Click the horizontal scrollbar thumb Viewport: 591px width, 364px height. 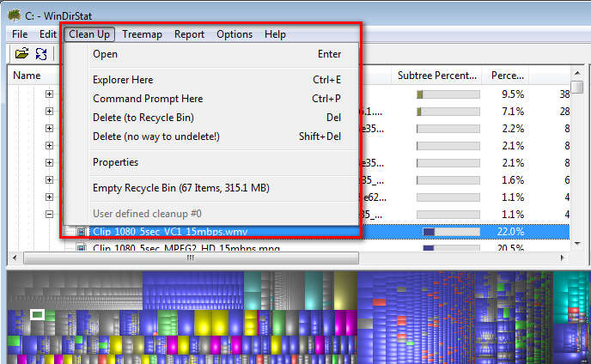pos(191,258)
